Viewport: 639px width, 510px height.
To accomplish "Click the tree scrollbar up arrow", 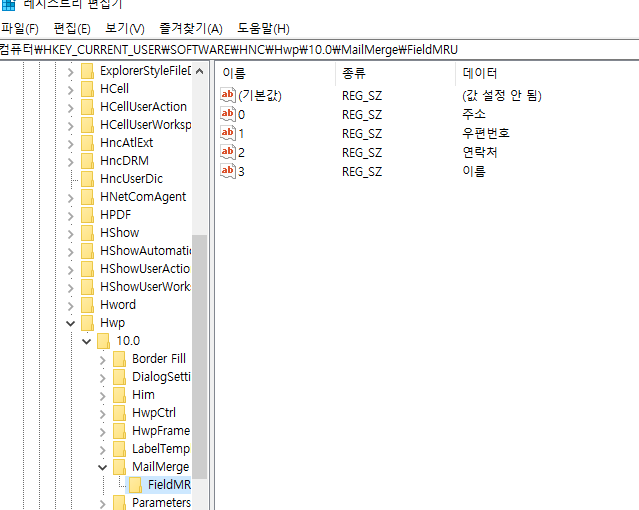I will click(x=199, y=72).
